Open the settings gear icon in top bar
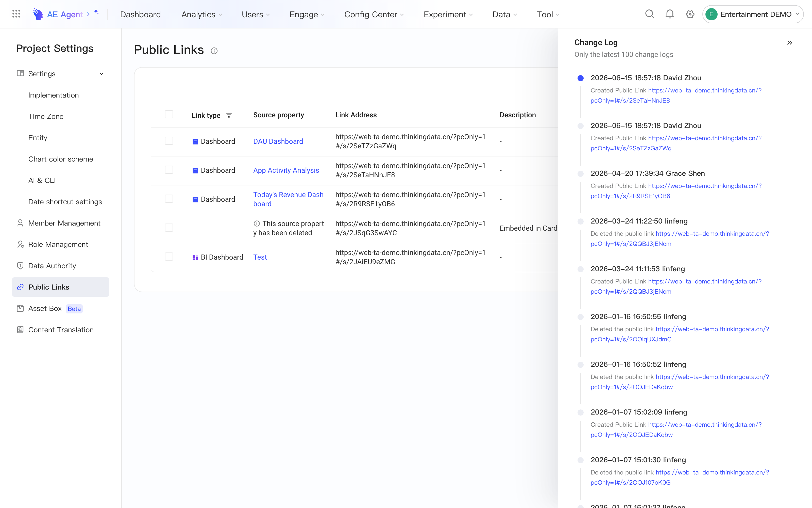This screenshot has height=508, width=812. [x=690, y=14]
